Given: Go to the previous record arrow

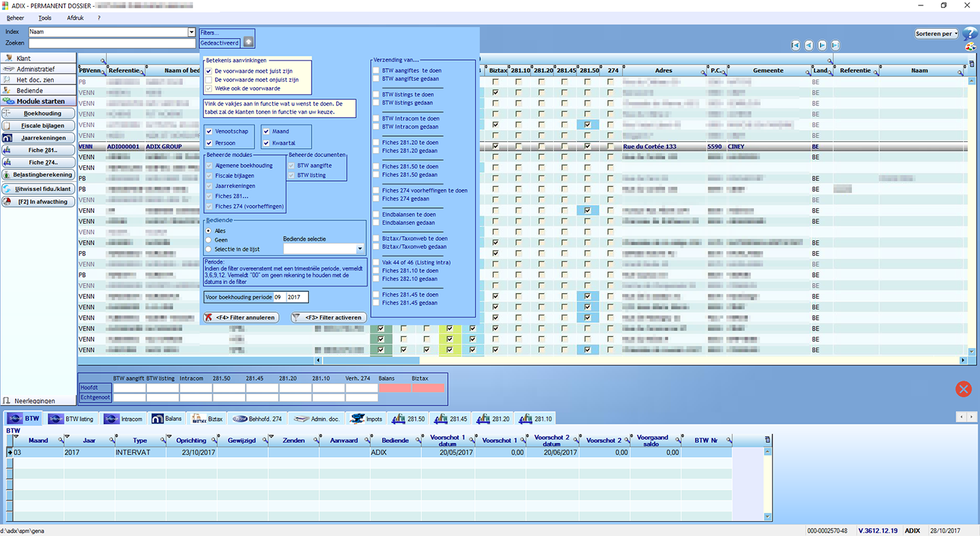Looking at the screenshot, I should click(808, 45).
